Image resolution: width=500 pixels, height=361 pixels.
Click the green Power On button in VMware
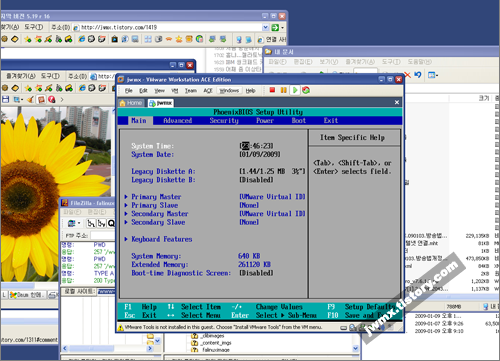[295, 90]
